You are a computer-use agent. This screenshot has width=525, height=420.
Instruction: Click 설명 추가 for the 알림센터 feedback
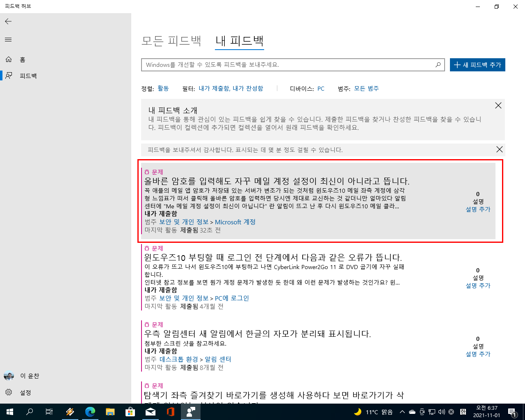(478, 354)
